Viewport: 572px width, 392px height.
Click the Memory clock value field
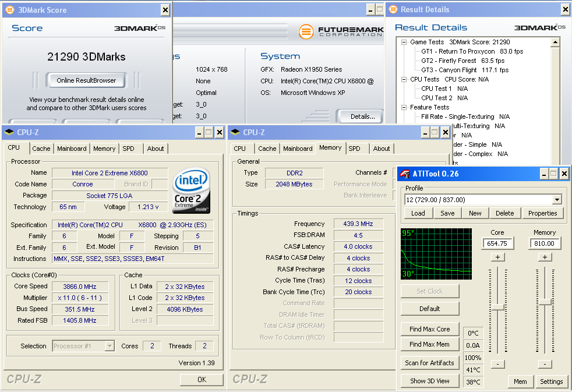544,243
